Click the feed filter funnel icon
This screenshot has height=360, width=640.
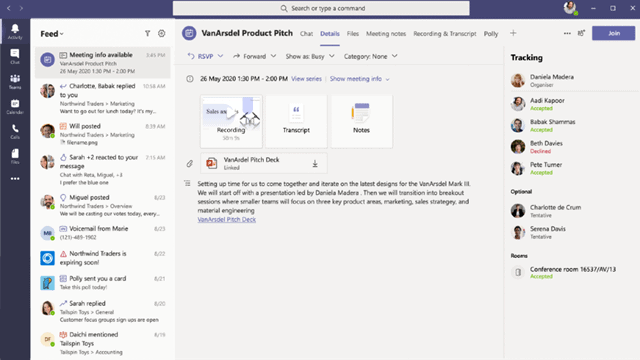coord(147,33)
